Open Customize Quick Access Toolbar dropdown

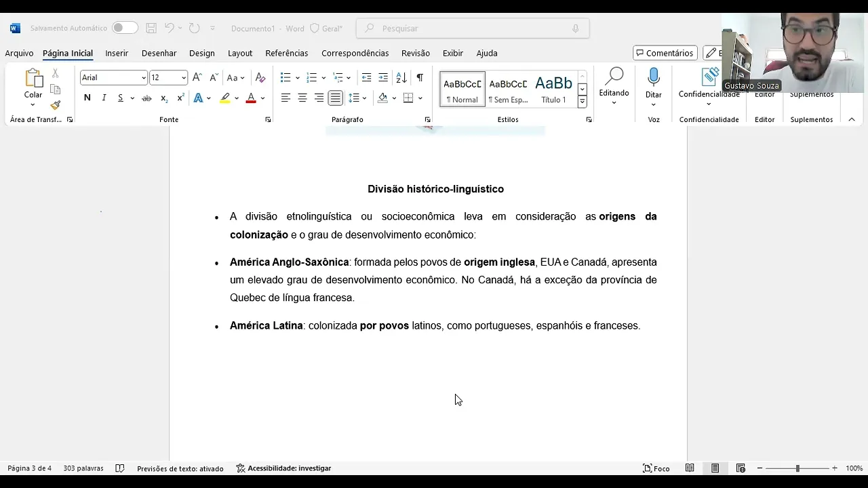[212, 28]
